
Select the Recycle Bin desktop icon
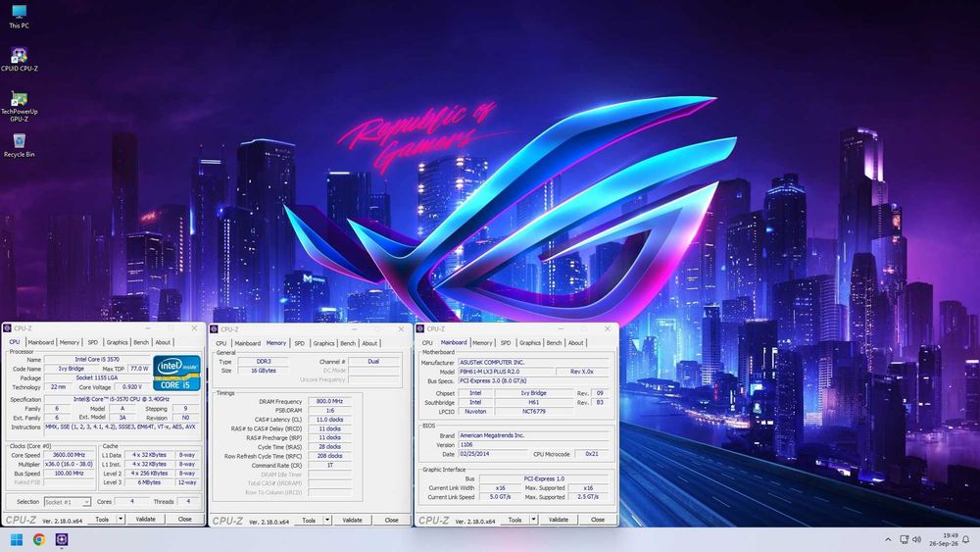click(x=19, y=145)
